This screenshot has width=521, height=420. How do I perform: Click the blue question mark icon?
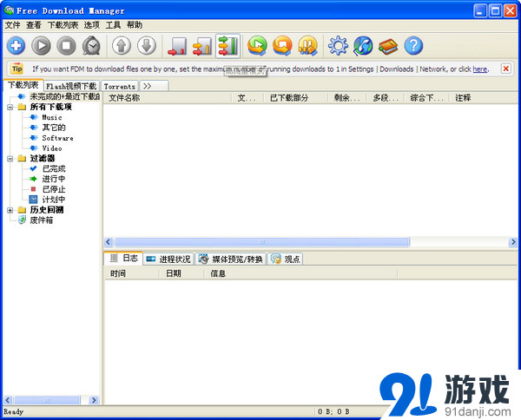coord(413,45)
